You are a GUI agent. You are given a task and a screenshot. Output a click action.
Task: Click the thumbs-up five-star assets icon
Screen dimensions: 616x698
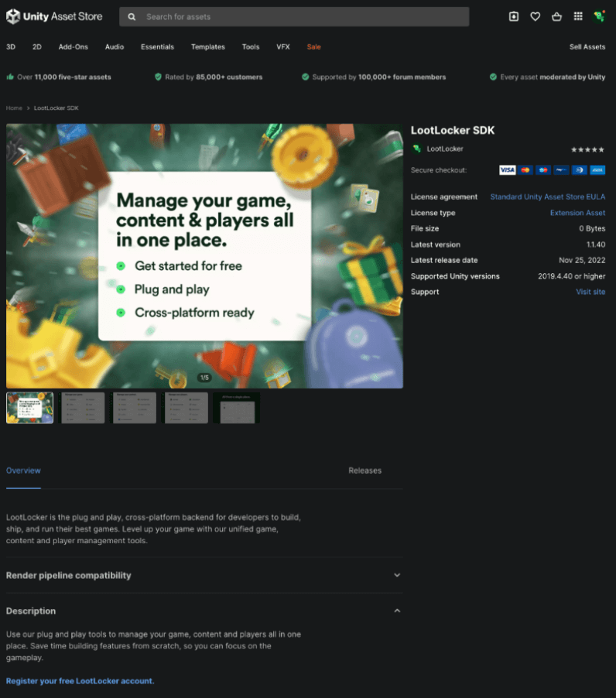[x=10, y=77]
